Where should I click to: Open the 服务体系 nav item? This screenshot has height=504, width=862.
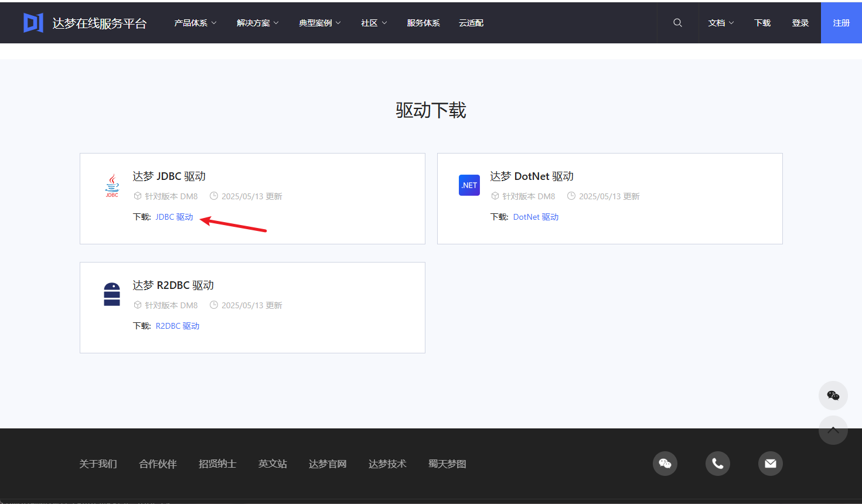coord(423,23)
